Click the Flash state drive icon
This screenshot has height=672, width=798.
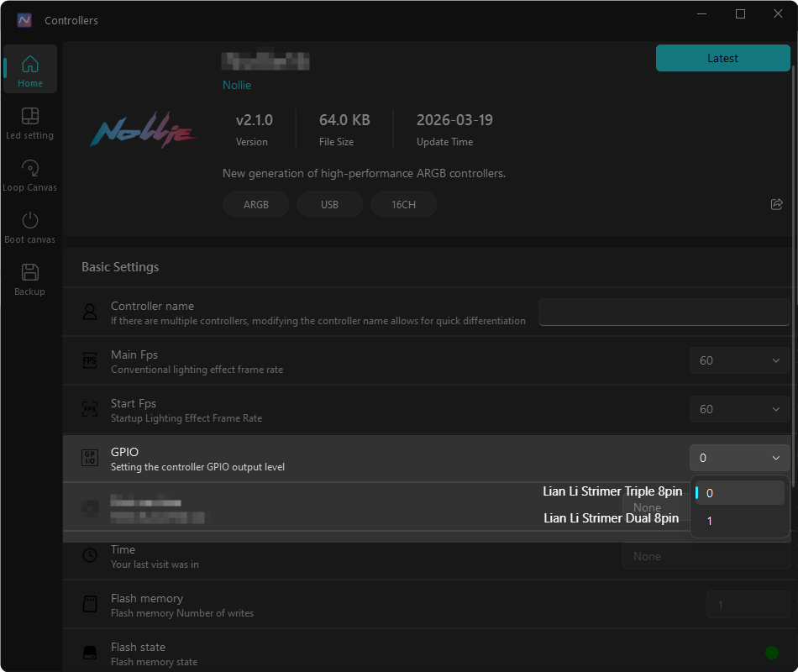point(90,653)
